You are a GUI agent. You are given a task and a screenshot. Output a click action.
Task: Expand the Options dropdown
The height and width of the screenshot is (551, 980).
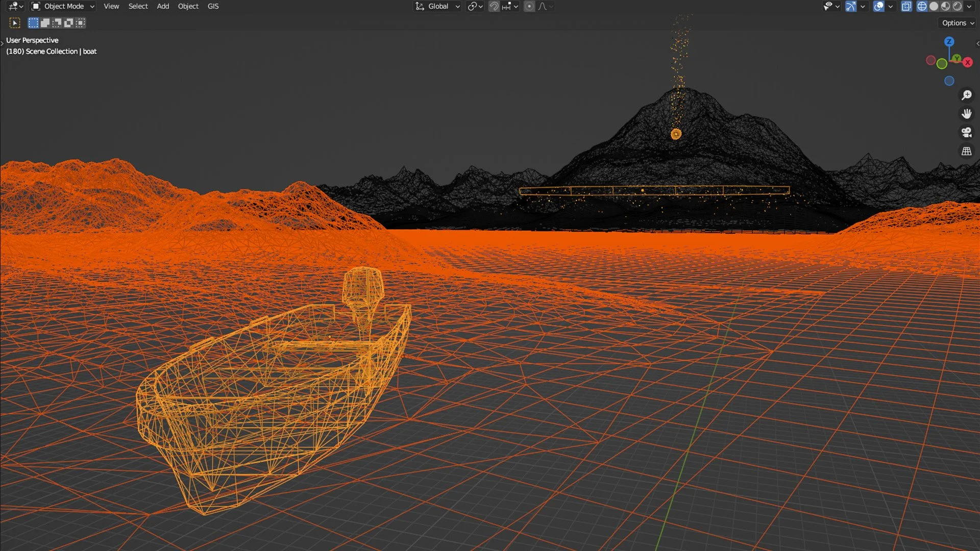coord(958,23)
